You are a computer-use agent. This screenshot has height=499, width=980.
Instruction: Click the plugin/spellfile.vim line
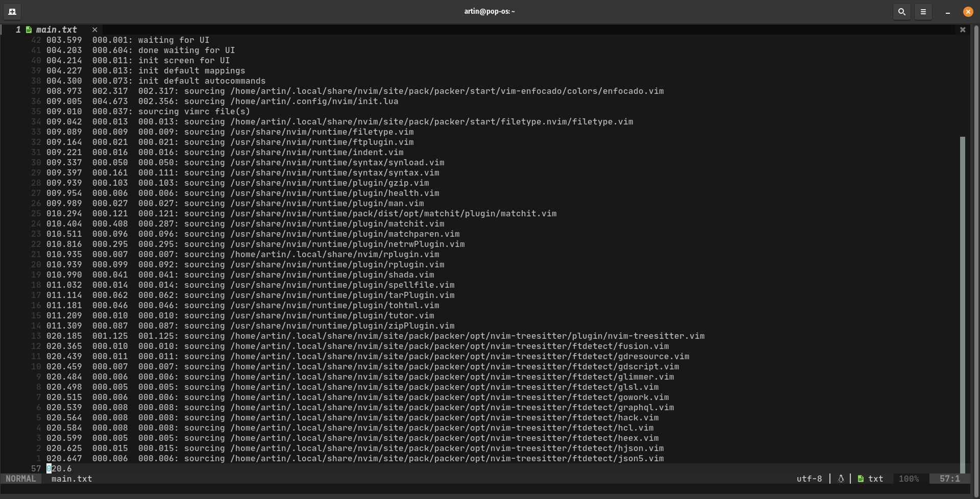click(250, 285)
